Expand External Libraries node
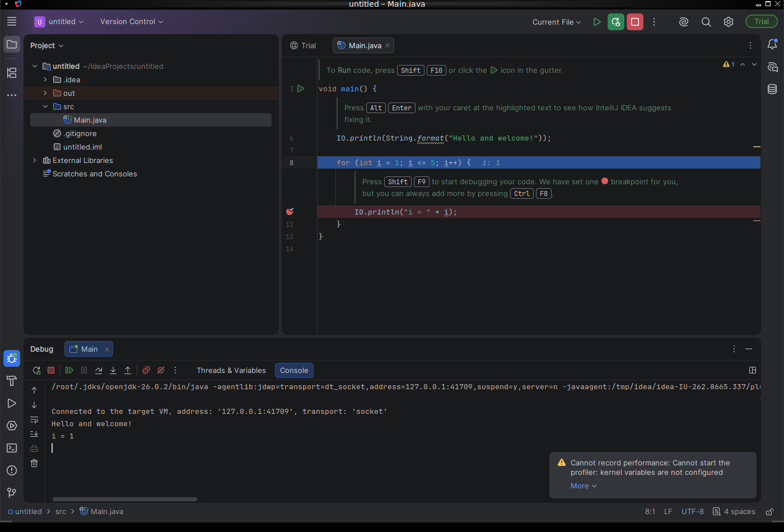 [35, 160]
